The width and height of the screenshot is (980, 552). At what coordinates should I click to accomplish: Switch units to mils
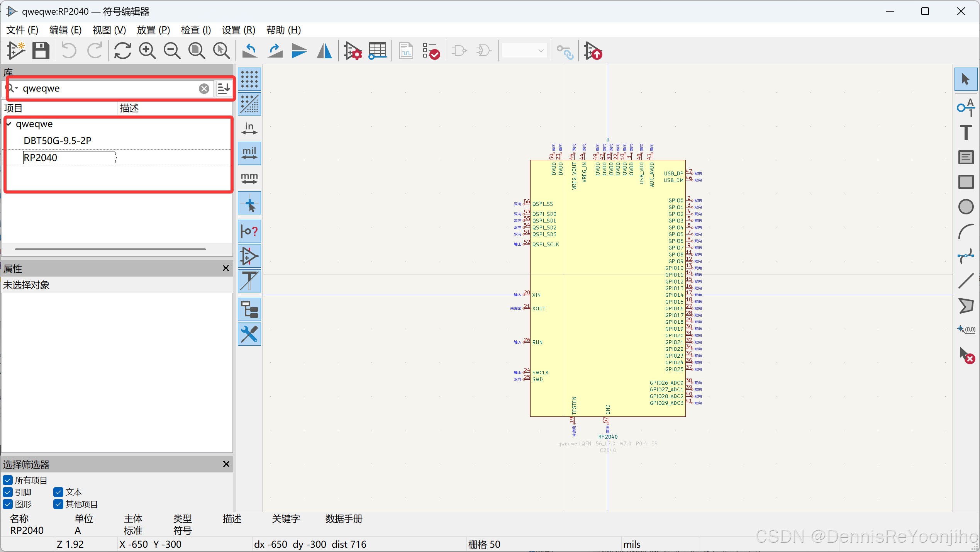click(x=249, y=153)
